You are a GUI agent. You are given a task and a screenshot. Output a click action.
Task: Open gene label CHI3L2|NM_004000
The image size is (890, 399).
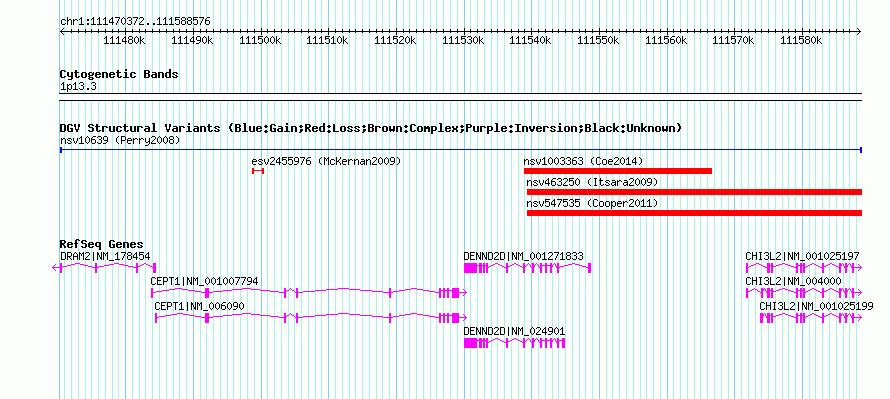click(794, 281)
